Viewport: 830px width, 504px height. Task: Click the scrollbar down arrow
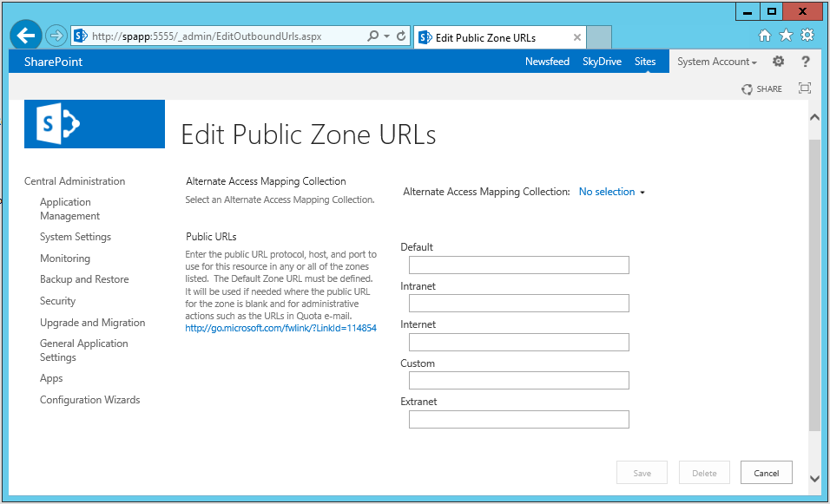click(814, 479)
